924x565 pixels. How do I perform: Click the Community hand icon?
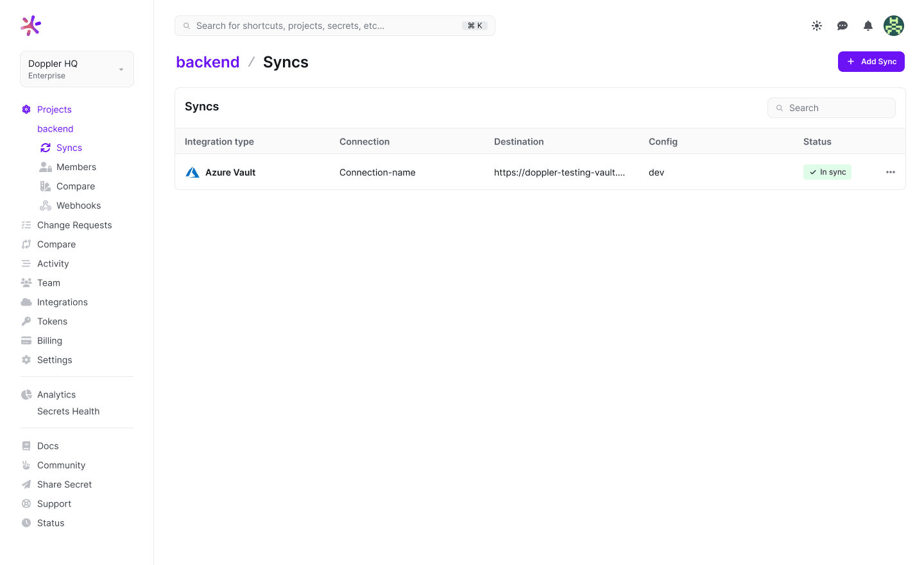[x=26, y=465]
